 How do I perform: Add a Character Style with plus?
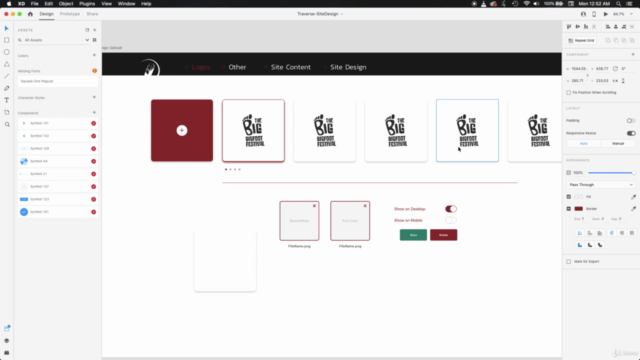[94, 97]
